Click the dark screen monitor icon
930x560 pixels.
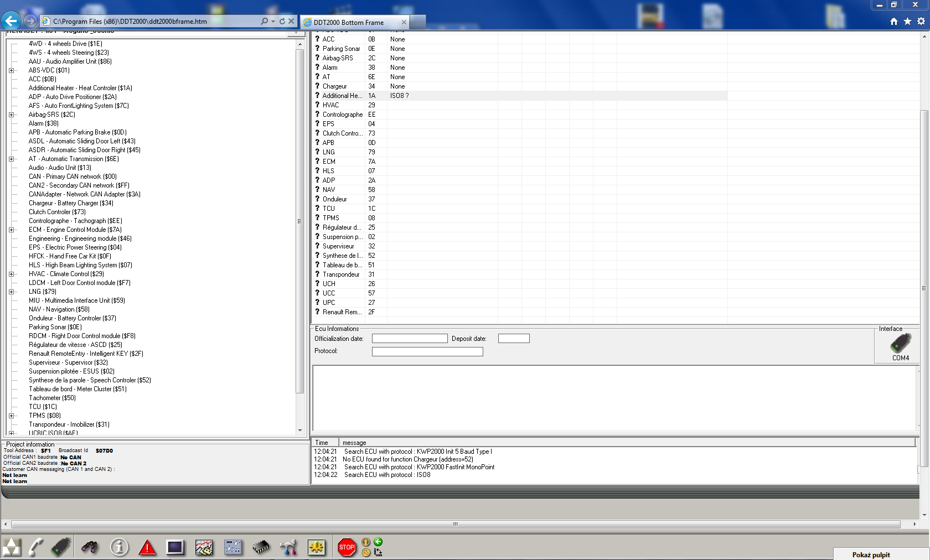click(175, 547)
